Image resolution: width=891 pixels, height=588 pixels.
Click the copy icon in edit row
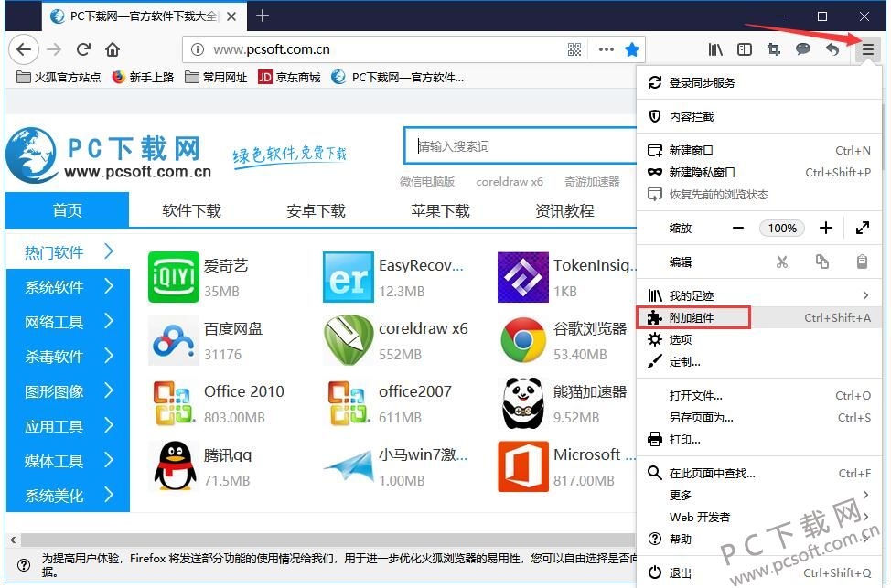(822, 262)
